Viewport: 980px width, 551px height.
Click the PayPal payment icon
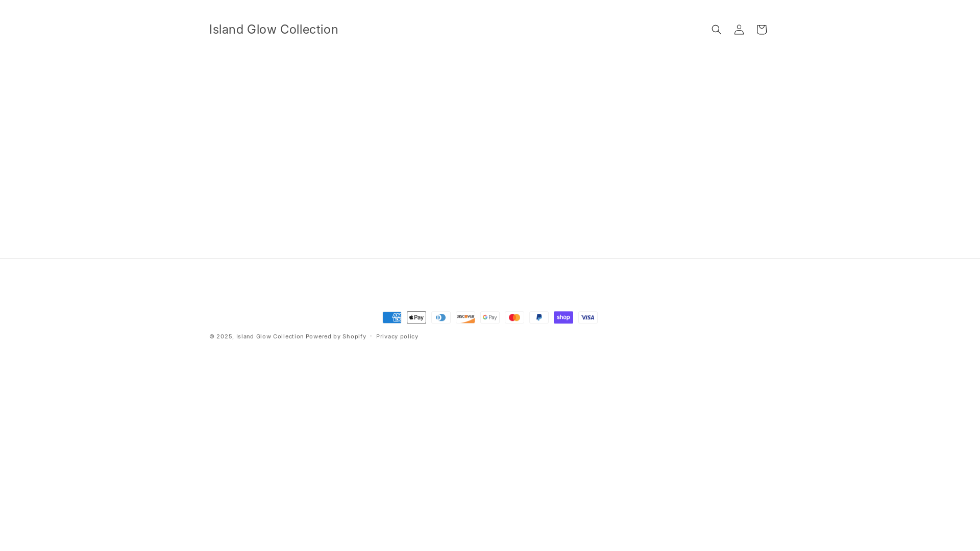[x=539, y=317]
